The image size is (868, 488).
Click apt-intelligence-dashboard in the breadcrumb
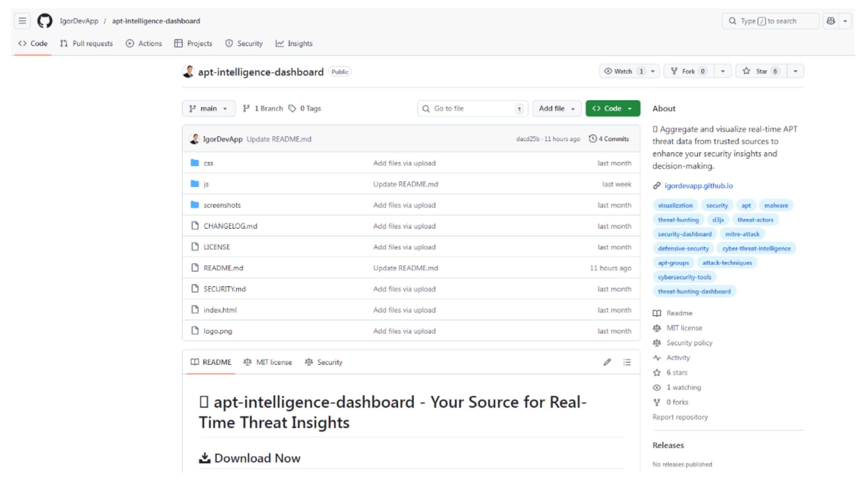pos(156,21)
